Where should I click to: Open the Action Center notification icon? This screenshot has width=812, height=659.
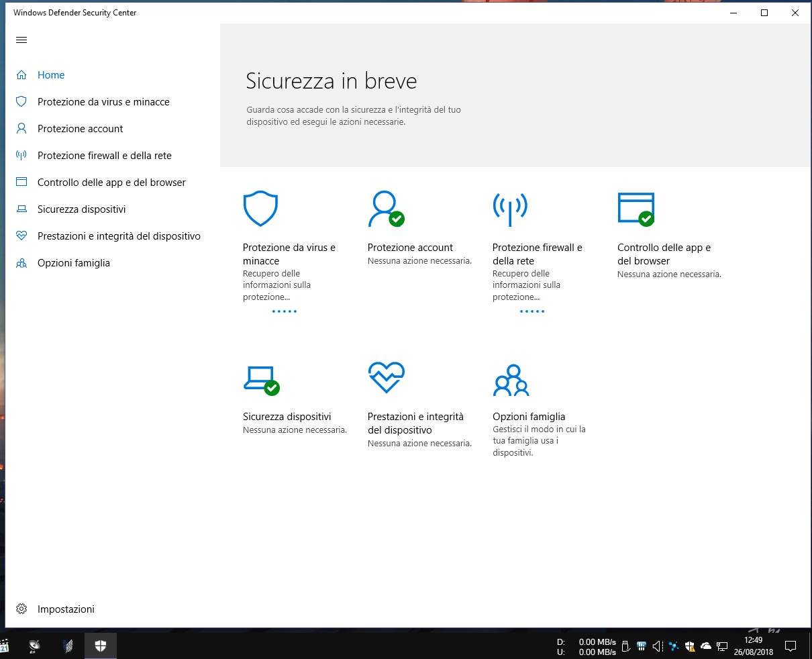tap(791, 646)
